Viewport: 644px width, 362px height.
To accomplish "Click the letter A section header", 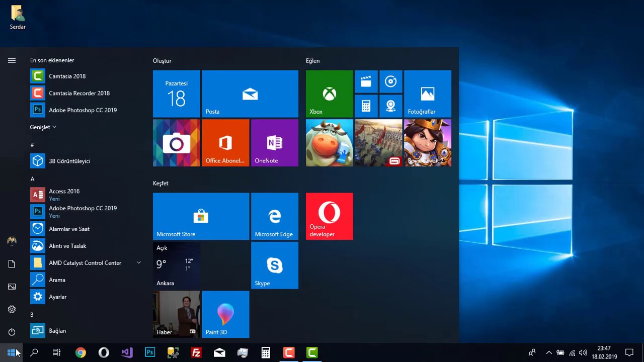I will [32, 179].
